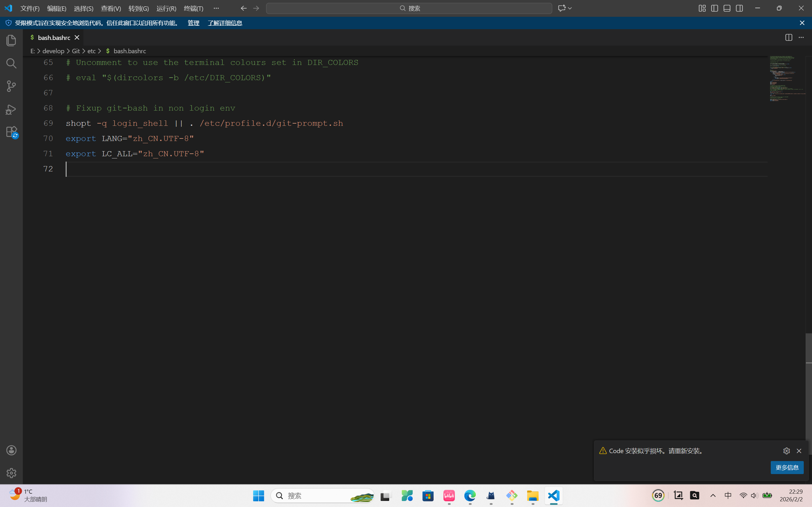Image resolution: width=812 pixels, height=507 pixels.
Task: Expand the Copilot chat dropdown arrow
Action: point(570,8)
